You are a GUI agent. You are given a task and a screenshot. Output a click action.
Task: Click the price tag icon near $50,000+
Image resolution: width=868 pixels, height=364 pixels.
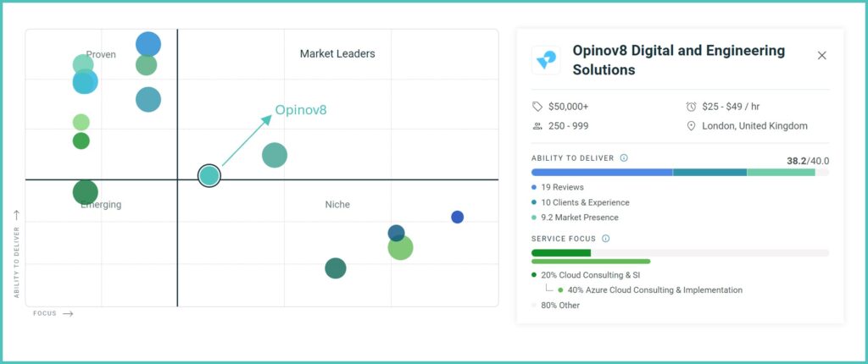pyautogui.click(x=537, y=107)
